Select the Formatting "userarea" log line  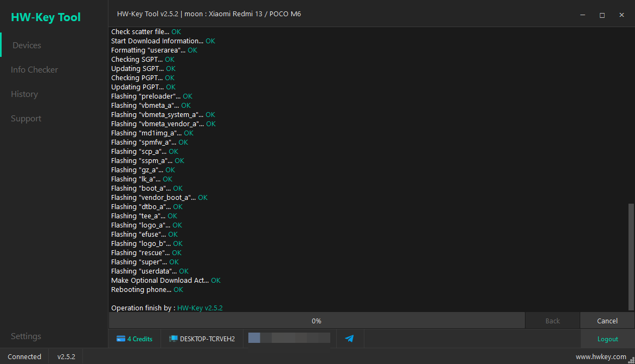coord(155,50)
